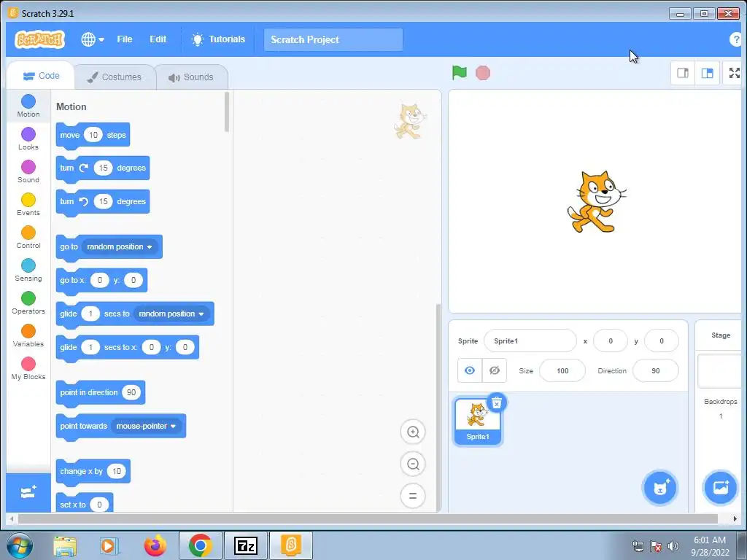Open Tutorials
This screenshot has width=747, height=560.
click(x=218, y=39)
